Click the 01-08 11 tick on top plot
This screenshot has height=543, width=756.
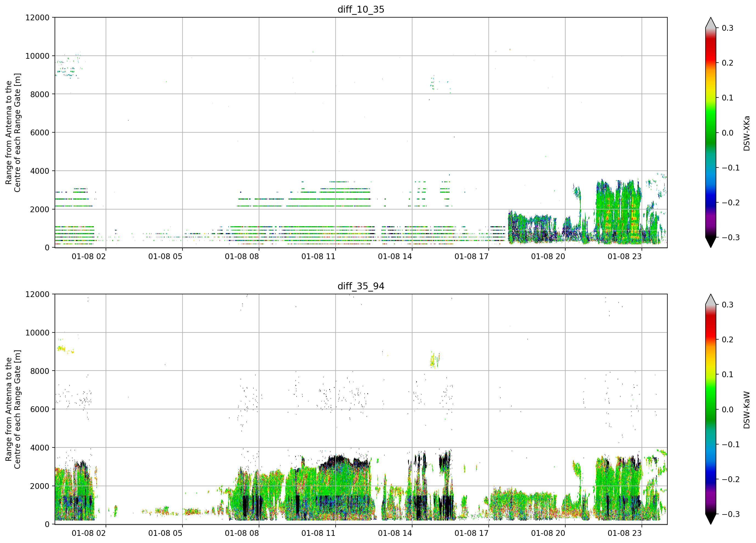click(x=318, y=256)
